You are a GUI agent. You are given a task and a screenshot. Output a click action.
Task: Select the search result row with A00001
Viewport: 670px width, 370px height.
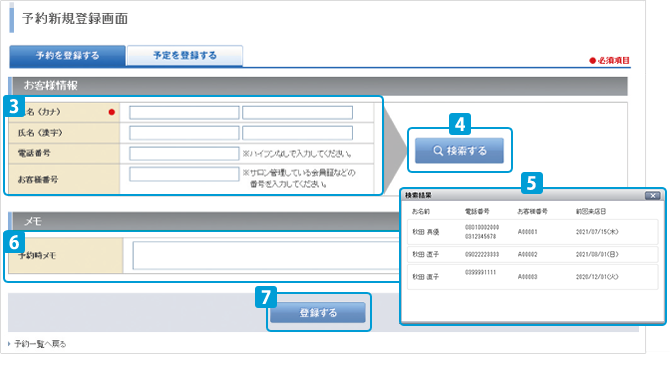(532, 232)
